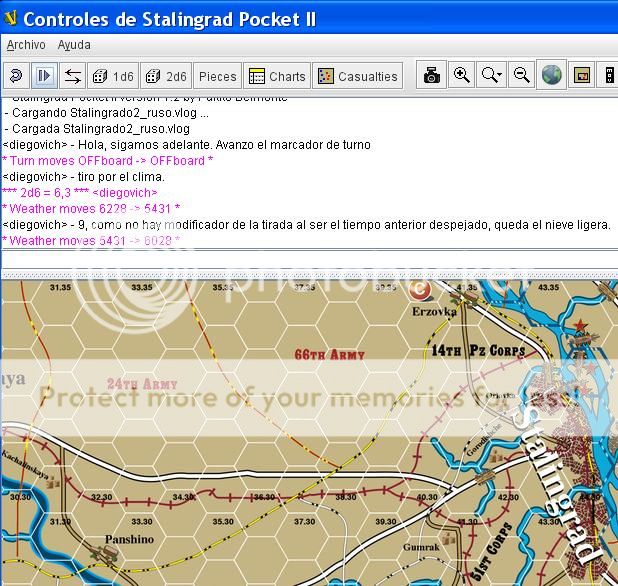Screen dimensions: 618x586
Task: Click hex 35.30 on the map
Action: pyautogui.click(x=223, y=521)
